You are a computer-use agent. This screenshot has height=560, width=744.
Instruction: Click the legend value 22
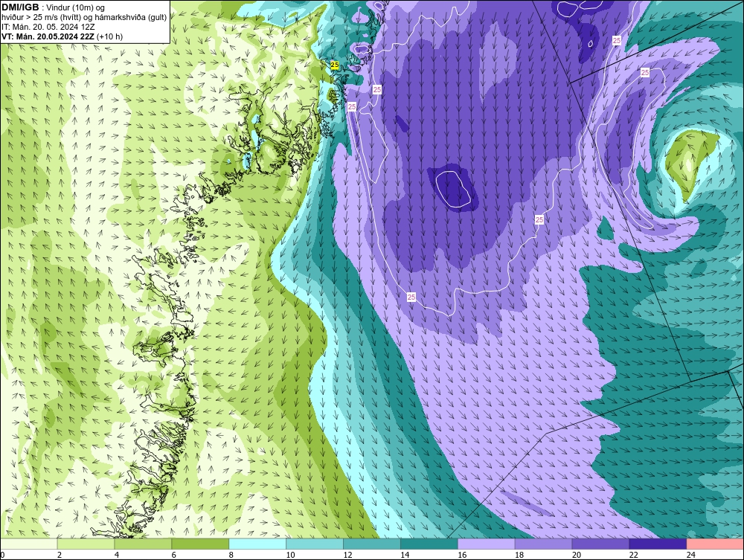633,555
